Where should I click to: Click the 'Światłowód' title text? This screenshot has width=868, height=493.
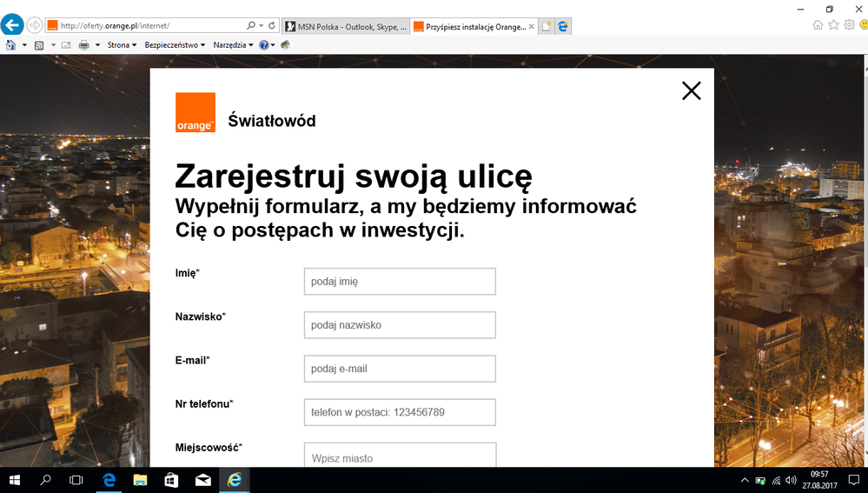click(x=272, y=120)
